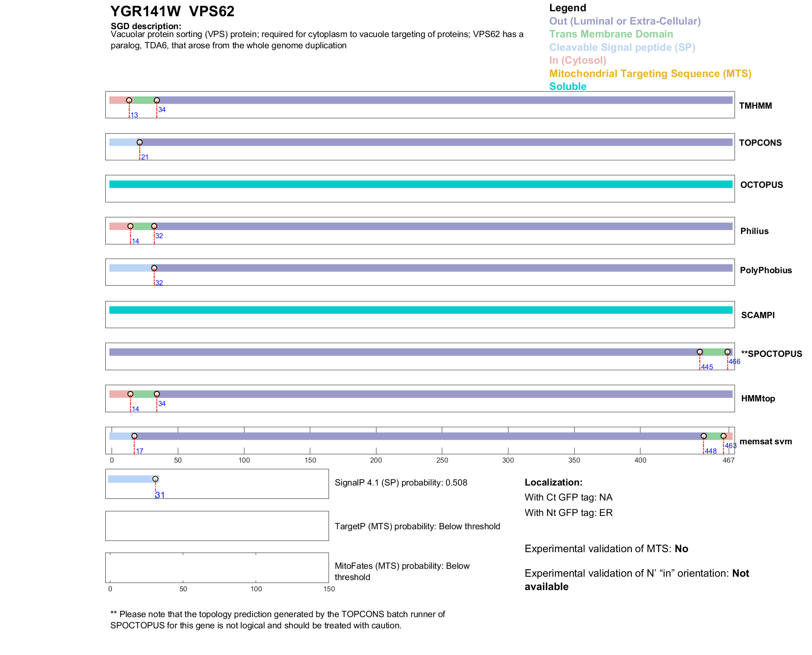Click the HMMtop marker at position 14
812x655 pixels.
(130, 394)
